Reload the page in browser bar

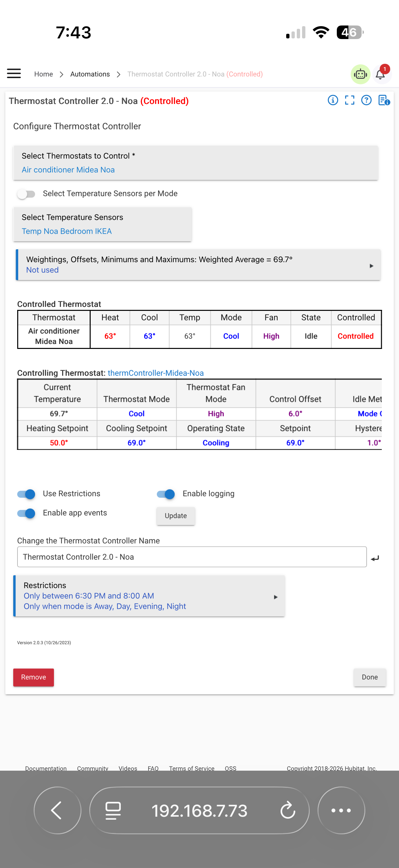click(x=288, y=810)
